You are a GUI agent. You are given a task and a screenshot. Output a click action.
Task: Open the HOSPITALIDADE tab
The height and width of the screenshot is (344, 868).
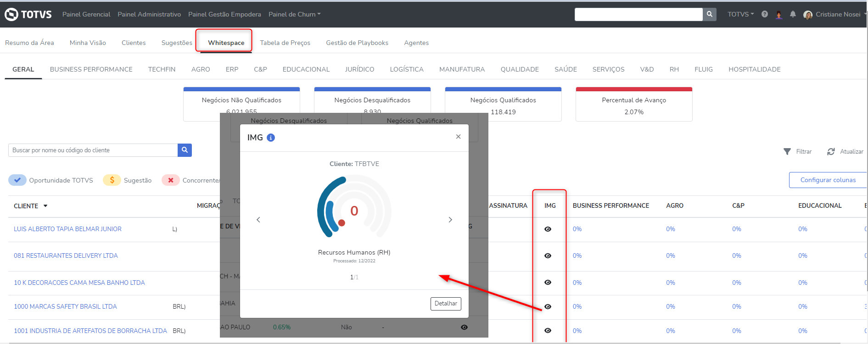[x=754, y=69]
